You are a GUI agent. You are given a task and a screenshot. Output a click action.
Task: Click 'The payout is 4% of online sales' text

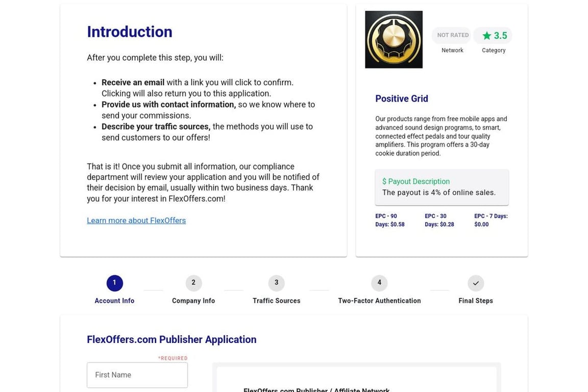[439, 192]
